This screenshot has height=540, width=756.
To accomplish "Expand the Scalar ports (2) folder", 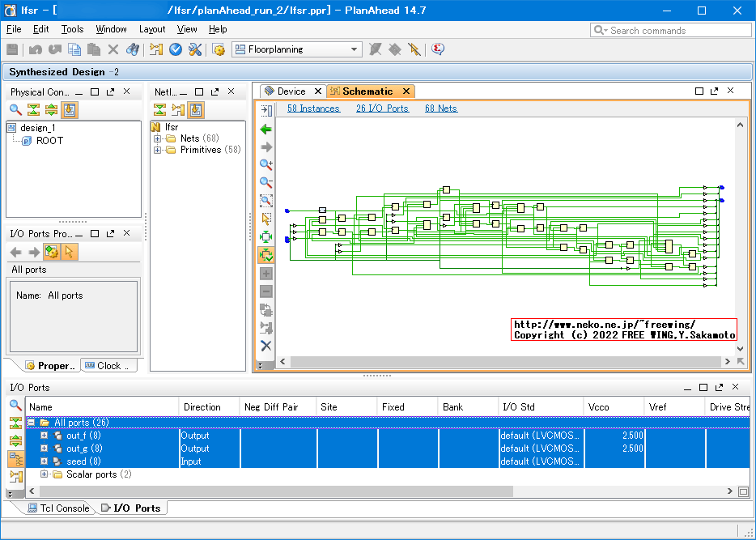I will [x=44, y=474].
